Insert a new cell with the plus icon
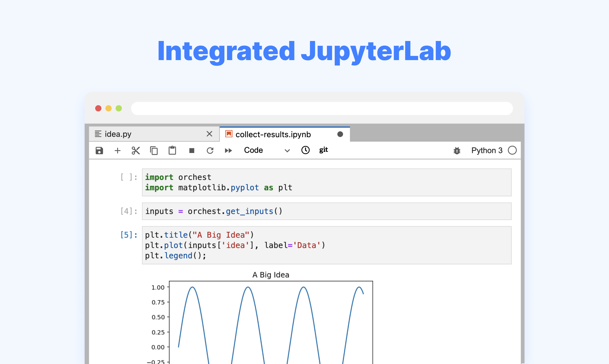 pyautogui.click(x=118, y=150)
